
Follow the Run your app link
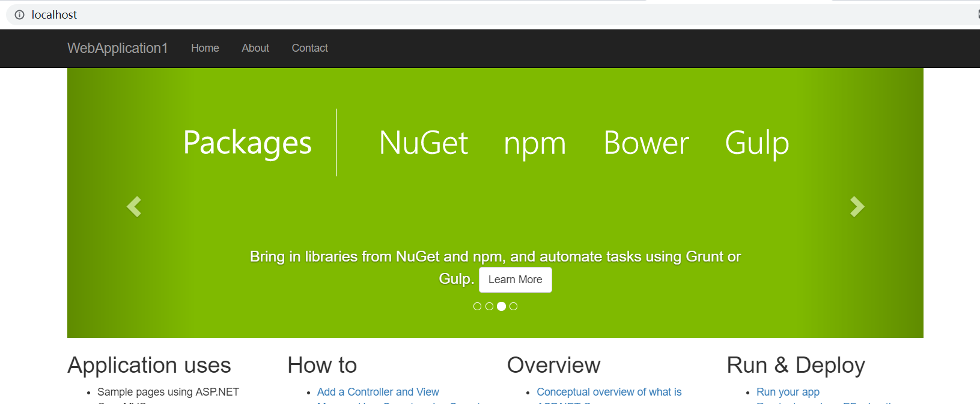tap(788, 392)
